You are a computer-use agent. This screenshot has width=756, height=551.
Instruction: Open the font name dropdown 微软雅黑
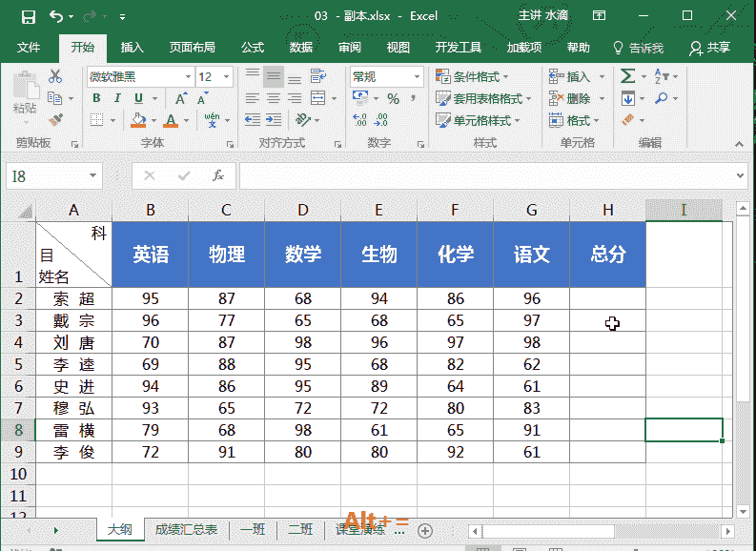[139, 76]
